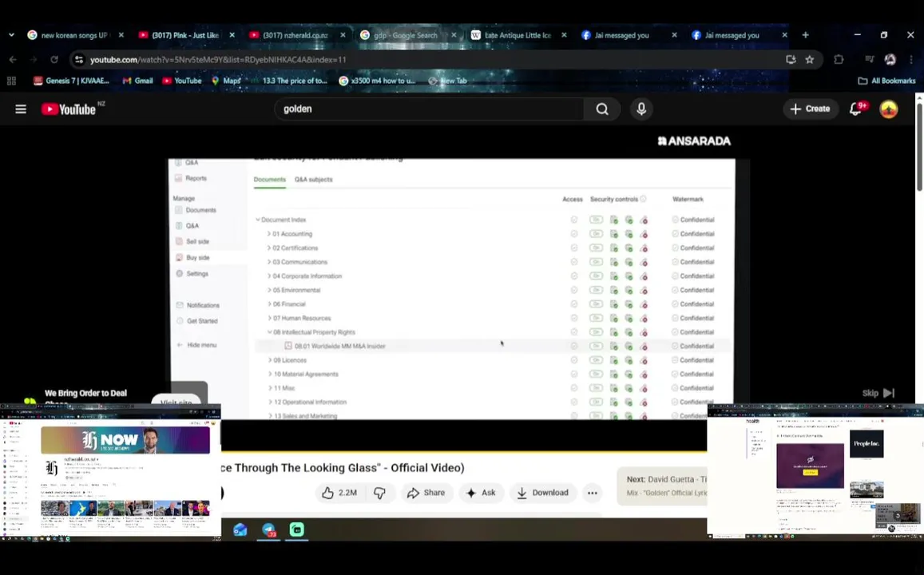
Task: Start voice search with the microphone icon
Action: (641, 109)
